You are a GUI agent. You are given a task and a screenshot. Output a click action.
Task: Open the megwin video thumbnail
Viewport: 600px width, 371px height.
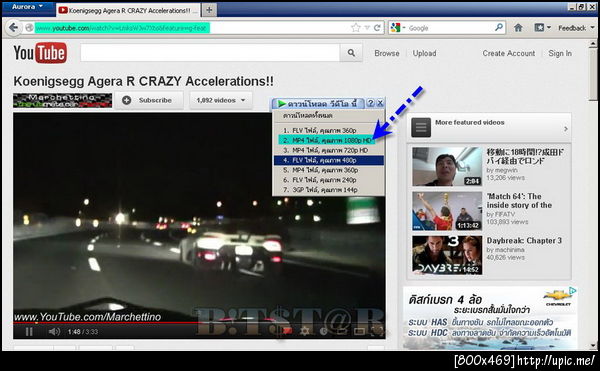pyautogui.click(x=447, y=166)
